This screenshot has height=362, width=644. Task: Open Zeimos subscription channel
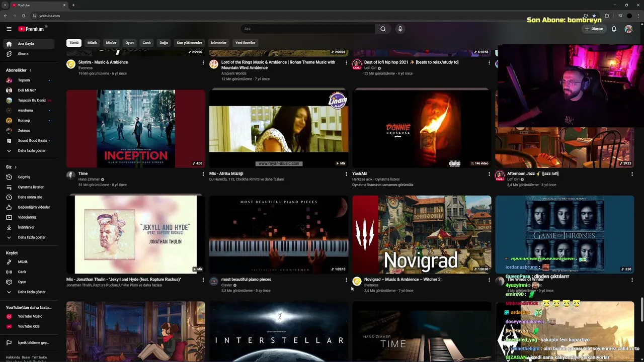(29, 131)
